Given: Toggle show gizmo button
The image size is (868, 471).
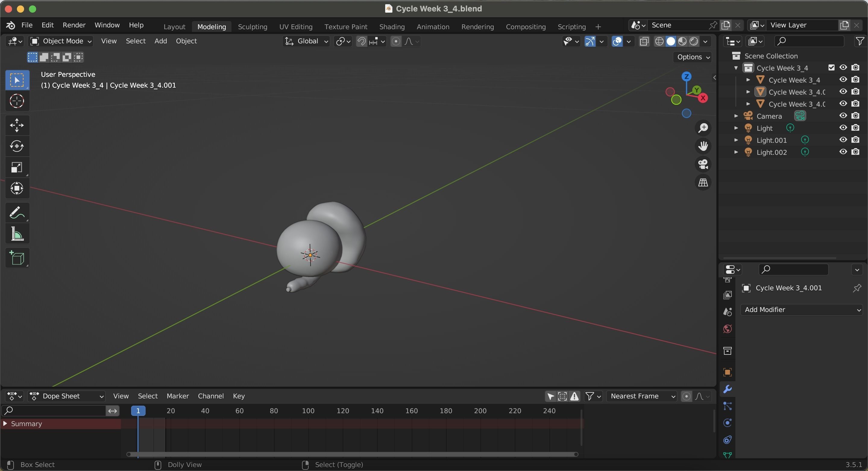Looking at the screenshot, I should point(590,42).
